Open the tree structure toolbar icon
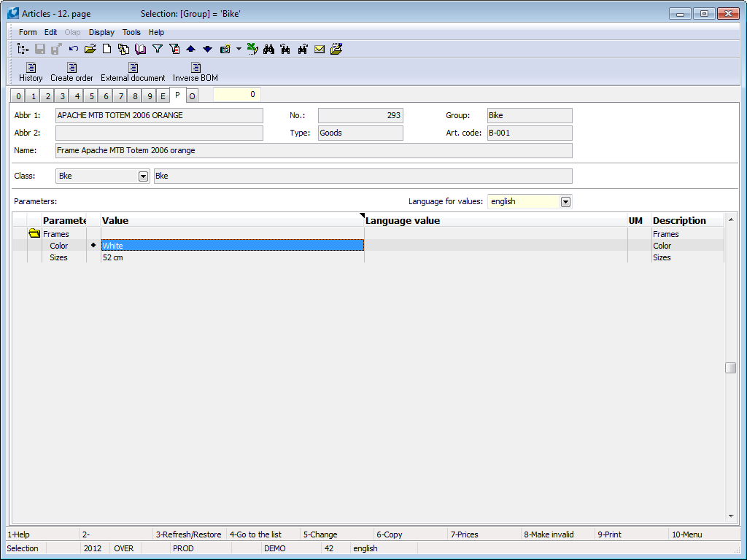 [23, 49]
